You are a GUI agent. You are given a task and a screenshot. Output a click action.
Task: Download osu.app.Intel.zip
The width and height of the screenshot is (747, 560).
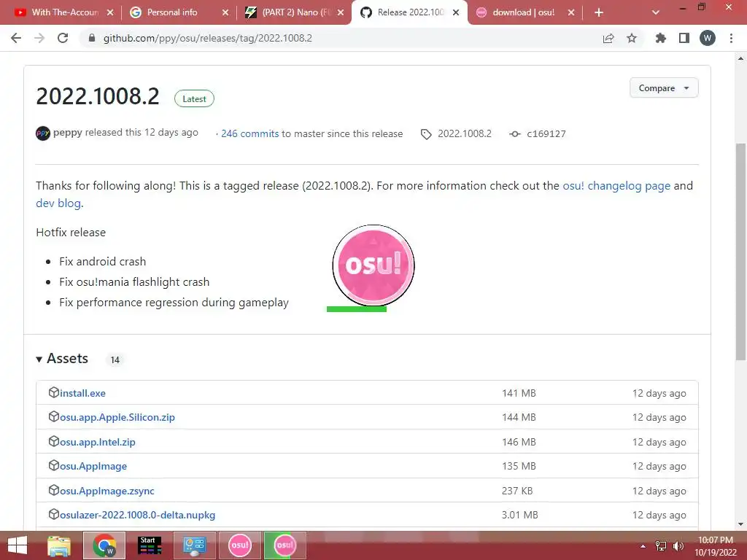pos(97,442)
